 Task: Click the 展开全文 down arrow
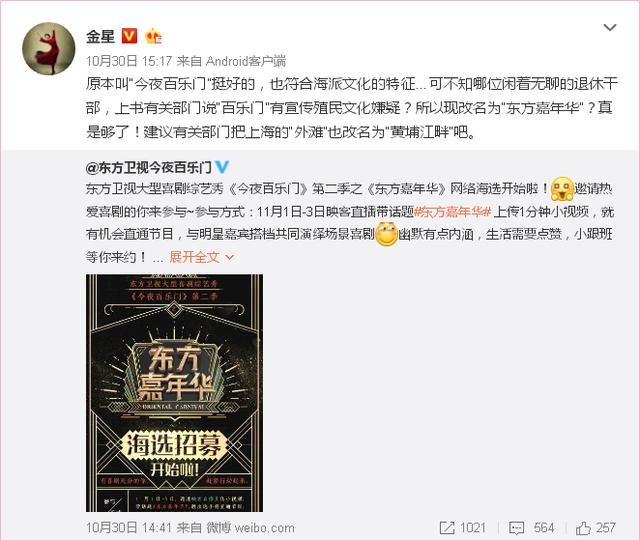point(230,258)
